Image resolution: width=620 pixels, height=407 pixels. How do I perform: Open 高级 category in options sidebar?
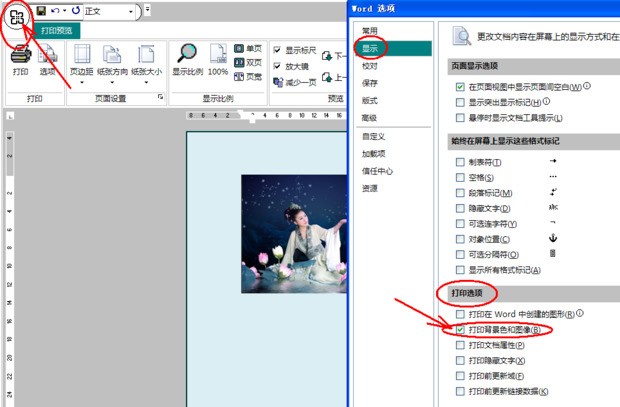[370, 118]
